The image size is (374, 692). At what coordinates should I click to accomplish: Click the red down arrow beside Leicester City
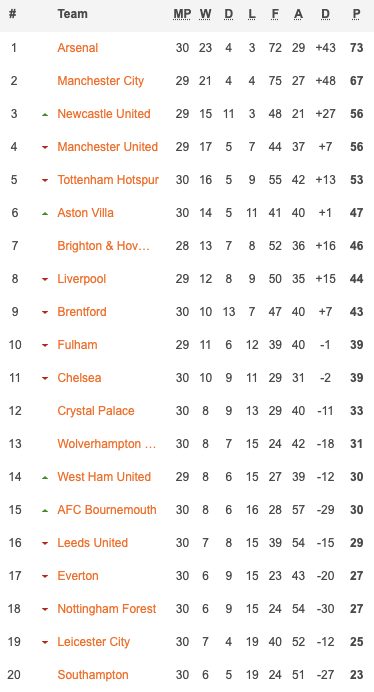[x=45, y=643]
